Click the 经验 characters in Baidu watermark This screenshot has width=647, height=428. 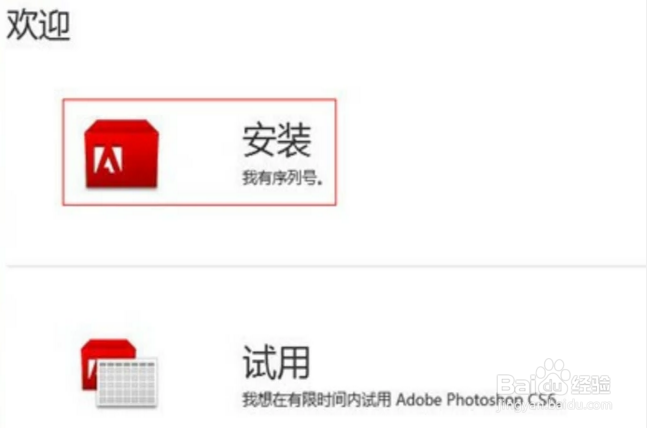click(x=590, y=384)
